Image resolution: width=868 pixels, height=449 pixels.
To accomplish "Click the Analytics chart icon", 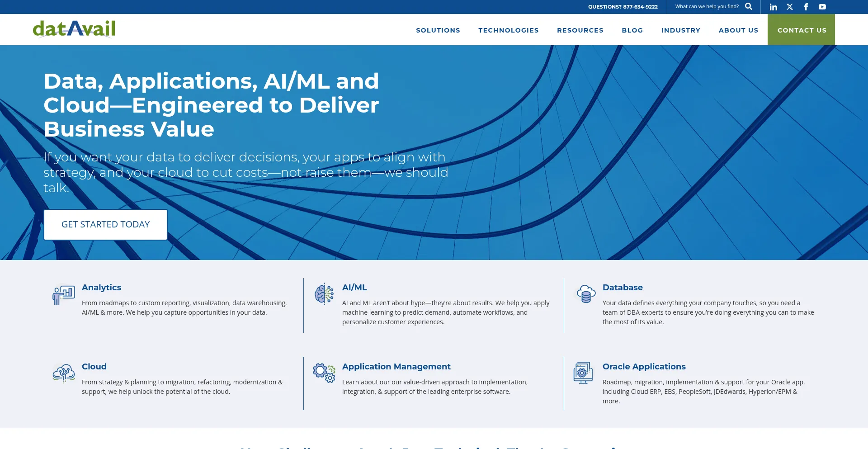I will 63,295.
